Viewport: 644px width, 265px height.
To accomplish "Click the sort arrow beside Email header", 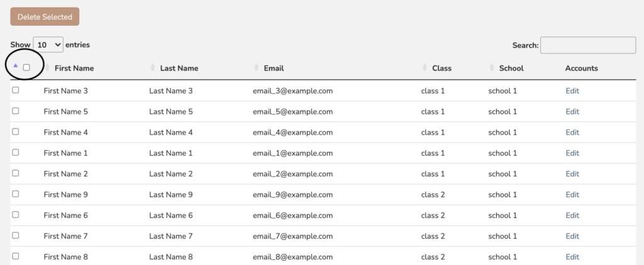I will (256, 68).
